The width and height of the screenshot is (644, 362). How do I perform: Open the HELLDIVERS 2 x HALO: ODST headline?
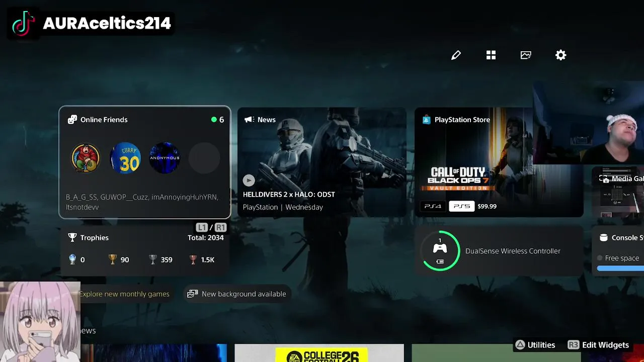point(289,195)
